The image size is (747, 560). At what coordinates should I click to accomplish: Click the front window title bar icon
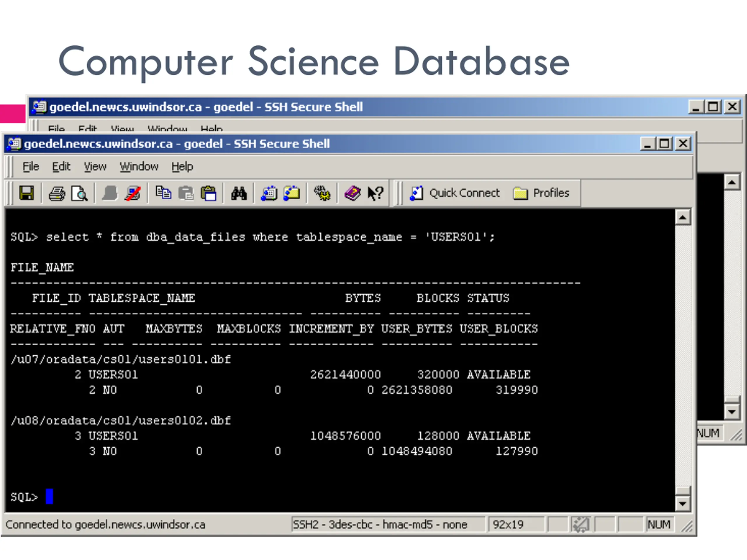pyautogui.click(x=14, y=144)
